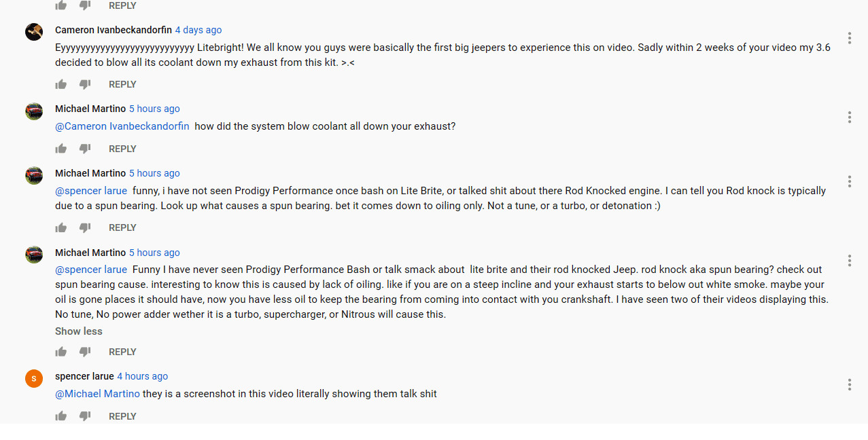Dislike spencer larue's comment
Screen dimensions: 868x440
[x=85, y=416]
